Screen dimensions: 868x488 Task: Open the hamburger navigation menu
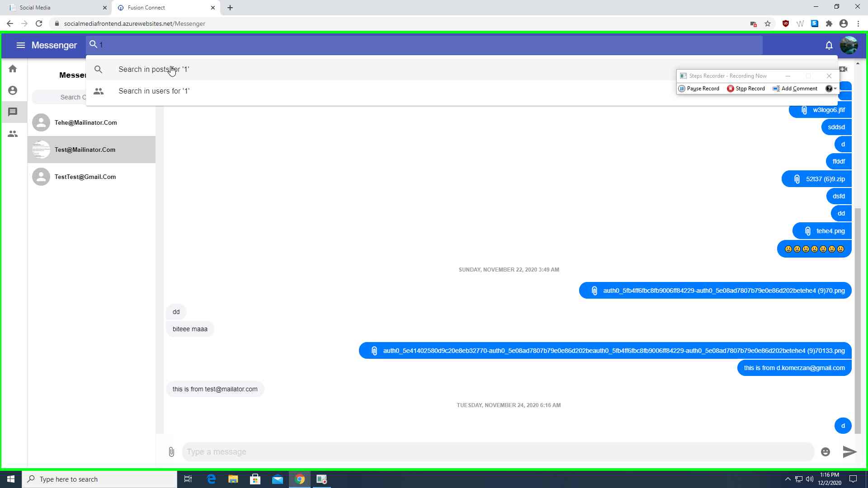[20, 45]
